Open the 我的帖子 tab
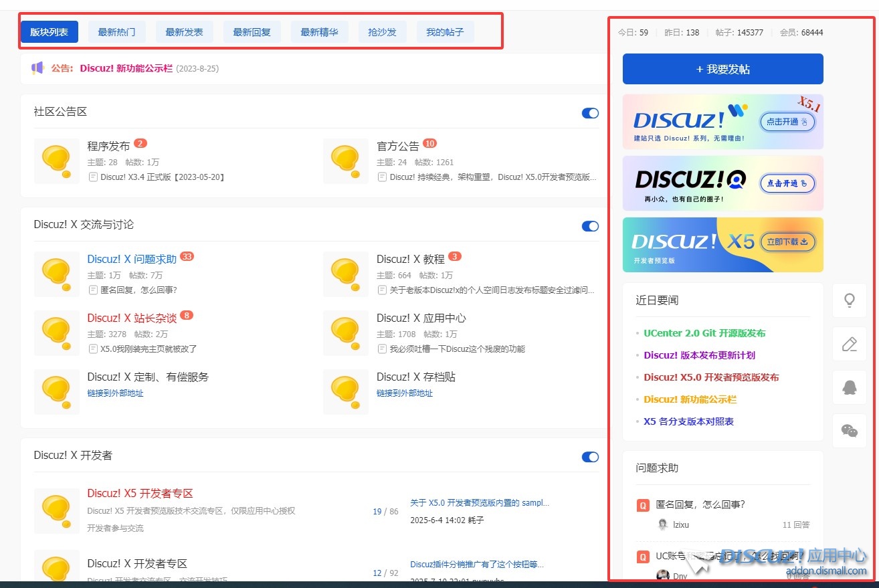 [x=445, y=32]
